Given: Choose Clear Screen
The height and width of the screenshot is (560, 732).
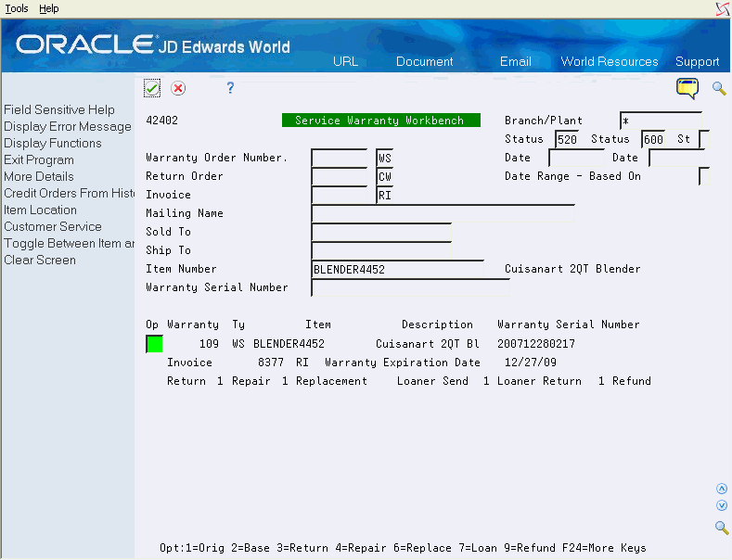Looking at the screenshot, I should pyautogui.click(x=40, y=260).
